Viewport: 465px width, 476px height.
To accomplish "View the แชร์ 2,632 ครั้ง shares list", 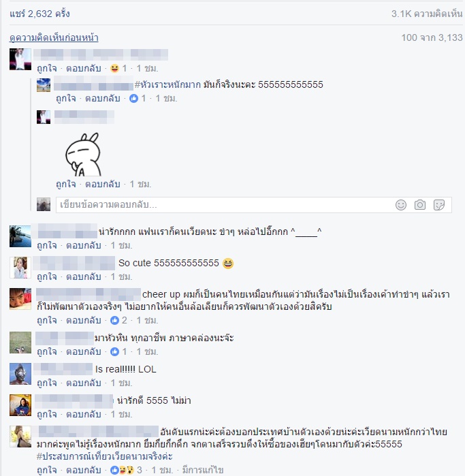I will (39, 14).
